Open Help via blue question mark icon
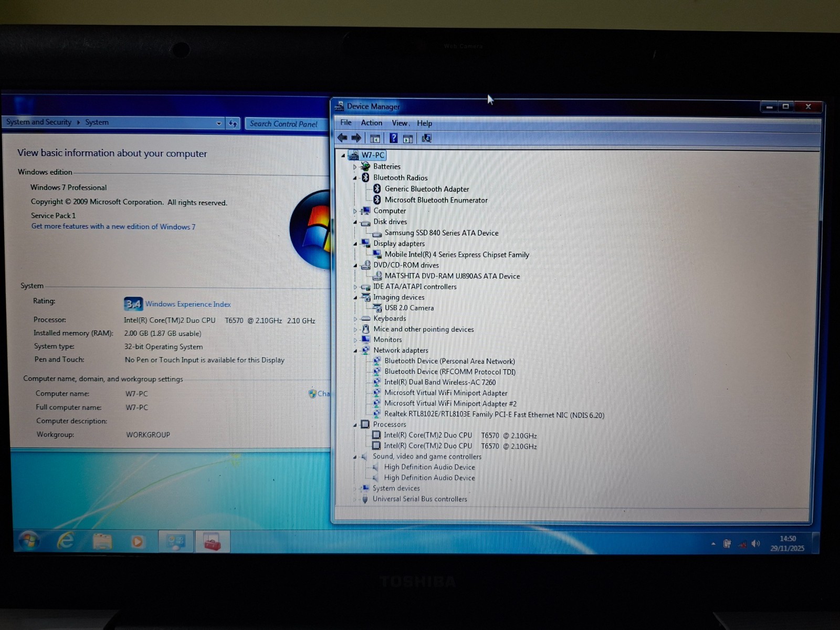The width and height of the screenshot is (840, 630). tap(393, 138)
